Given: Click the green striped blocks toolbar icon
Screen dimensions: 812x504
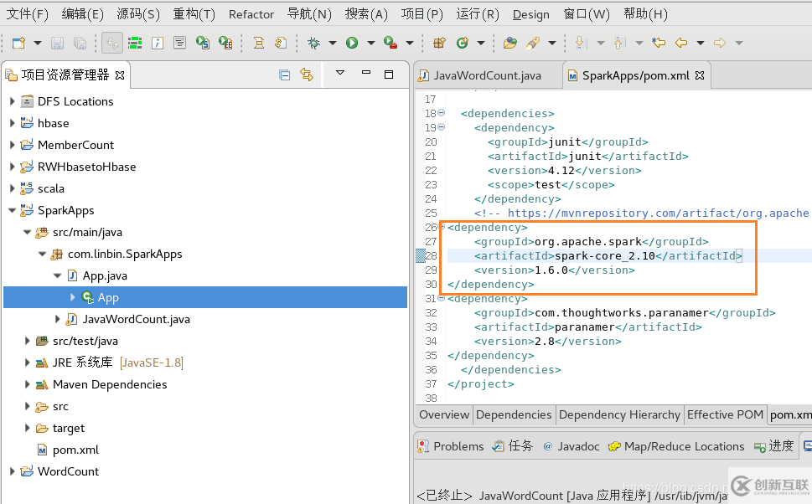Looking at the screenshot, I should pos(135,43).
